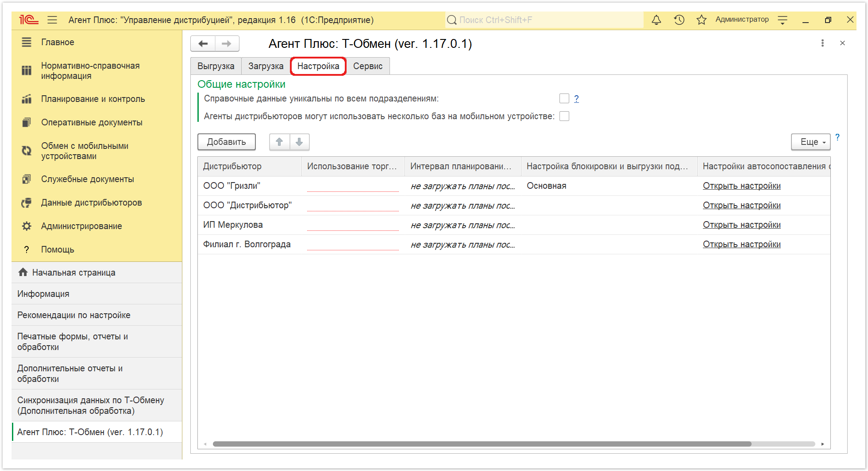Click the Основная cell
The width and height of the screenshot is (868, 471).
[609, 186]
